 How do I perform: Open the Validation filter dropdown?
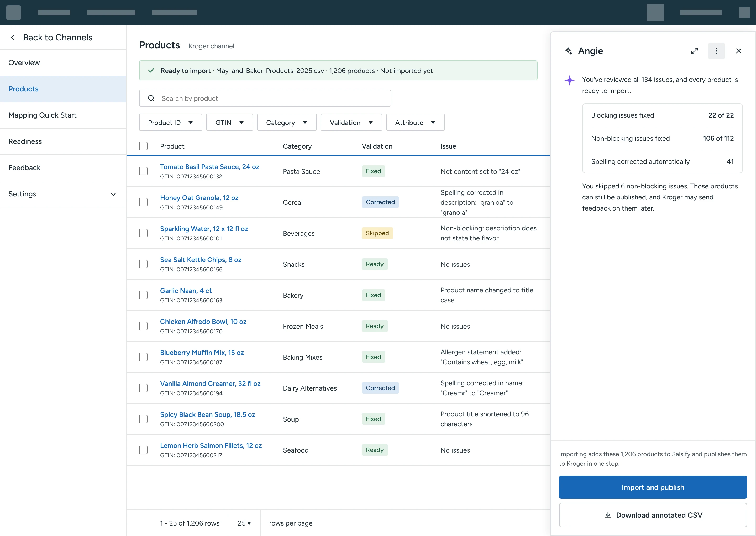coord(351,122)
